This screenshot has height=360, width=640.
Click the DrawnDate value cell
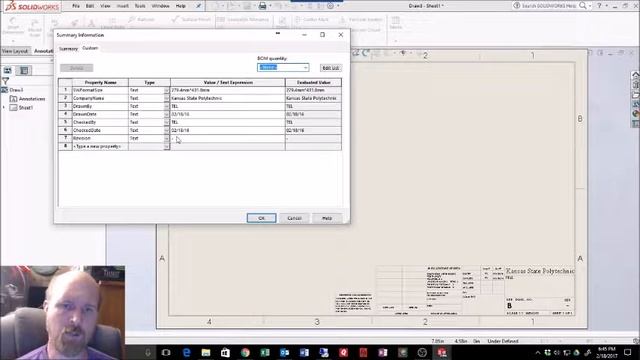tap(228, 114)
